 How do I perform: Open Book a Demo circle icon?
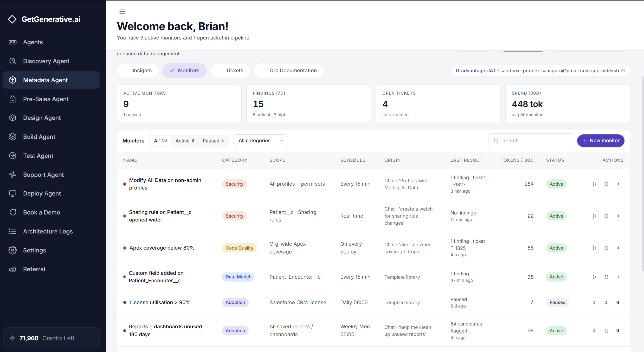pyautogui.click(x=12, y=212)
